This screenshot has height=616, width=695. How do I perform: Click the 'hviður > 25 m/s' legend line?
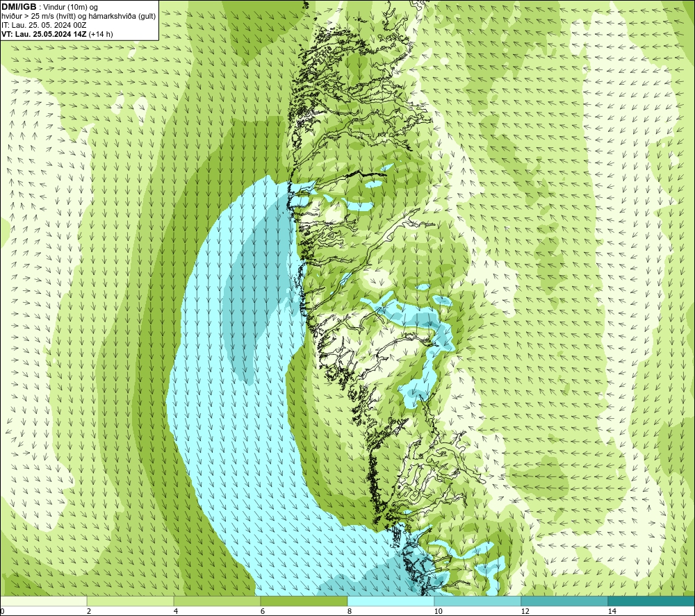click(x=79, y=16)
